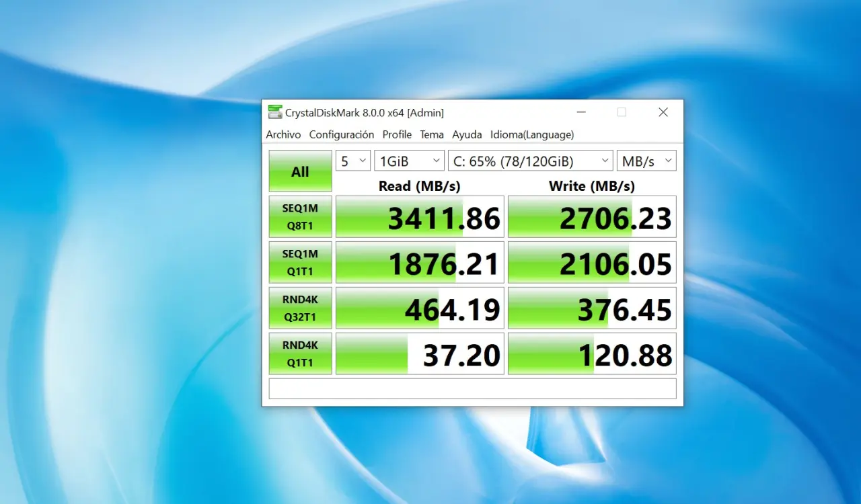Click the CrystalDiskMark title bar app icon
The width and height of the screenshot is (861, 504).
pos(275,112)
